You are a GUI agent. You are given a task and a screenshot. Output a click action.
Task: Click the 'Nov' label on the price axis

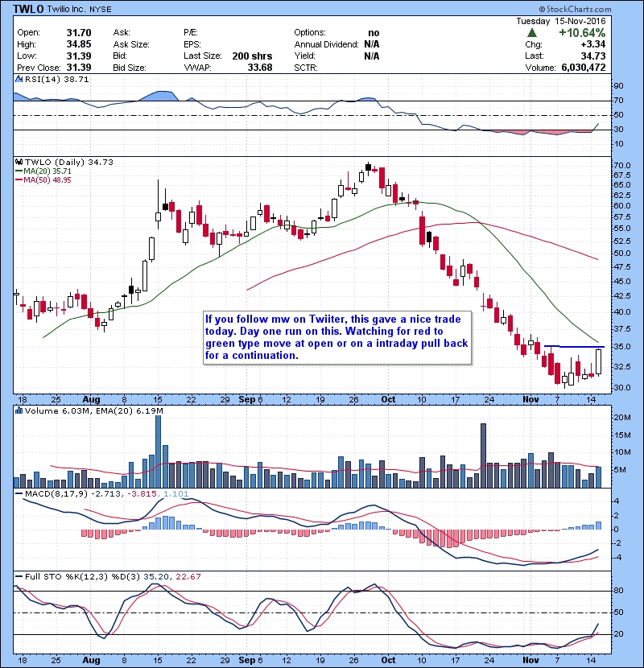click(x=530, y=400)
